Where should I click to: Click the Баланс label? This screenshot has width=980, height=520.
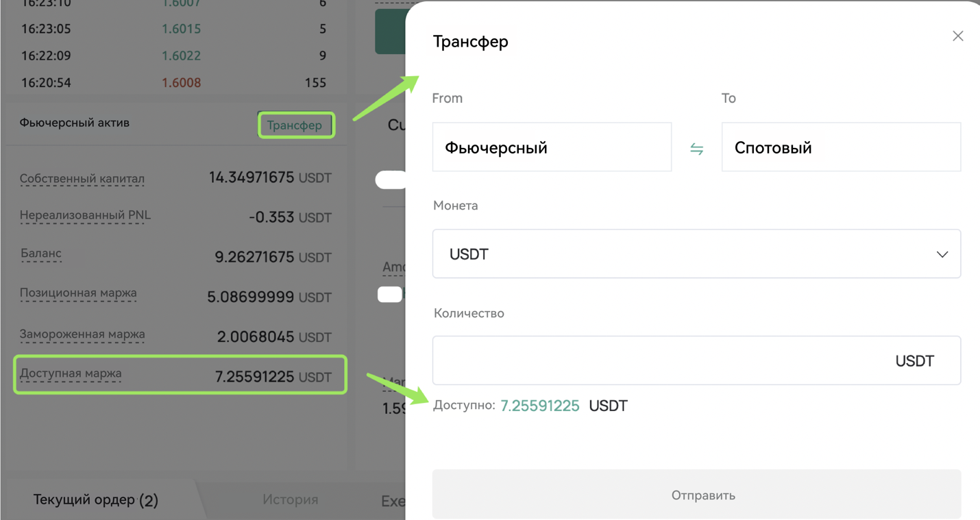tap(41, 253)
